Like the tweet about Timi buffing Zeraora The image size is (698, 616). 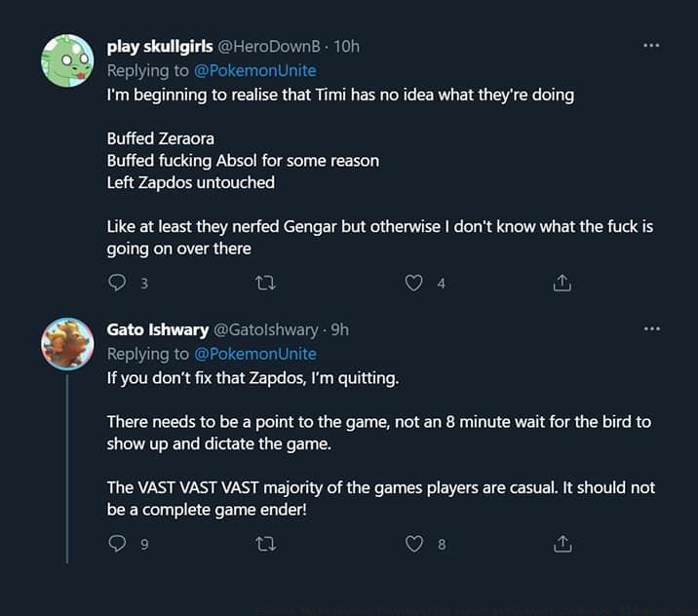[x=414, y=283]
